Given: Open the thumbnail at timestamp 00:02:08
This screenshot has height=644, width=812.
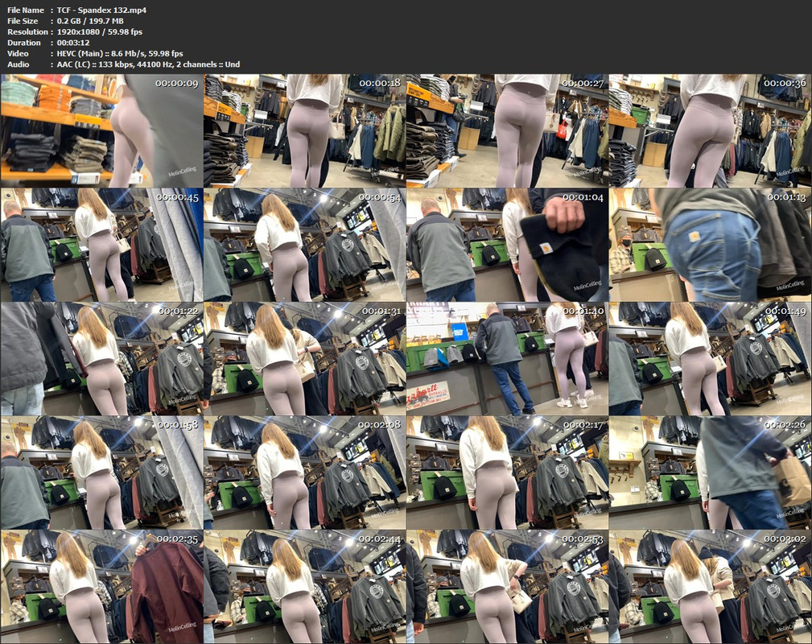Looking at the screenshot, I should [x=303, y=473].
